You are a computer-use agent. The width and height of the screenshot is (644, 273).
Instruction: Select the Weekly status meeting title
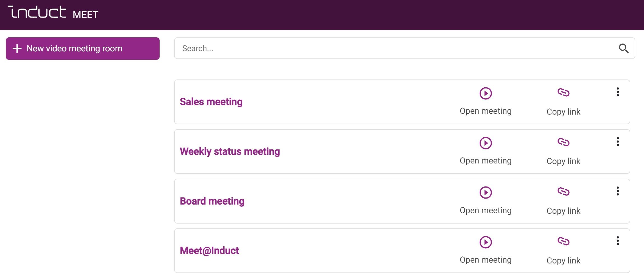(230, 151)
